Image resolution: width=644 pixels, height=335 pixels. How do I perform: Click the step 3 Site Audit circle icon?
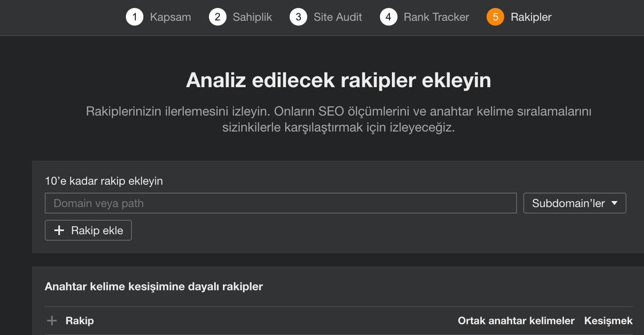click(x=298, y=17)
